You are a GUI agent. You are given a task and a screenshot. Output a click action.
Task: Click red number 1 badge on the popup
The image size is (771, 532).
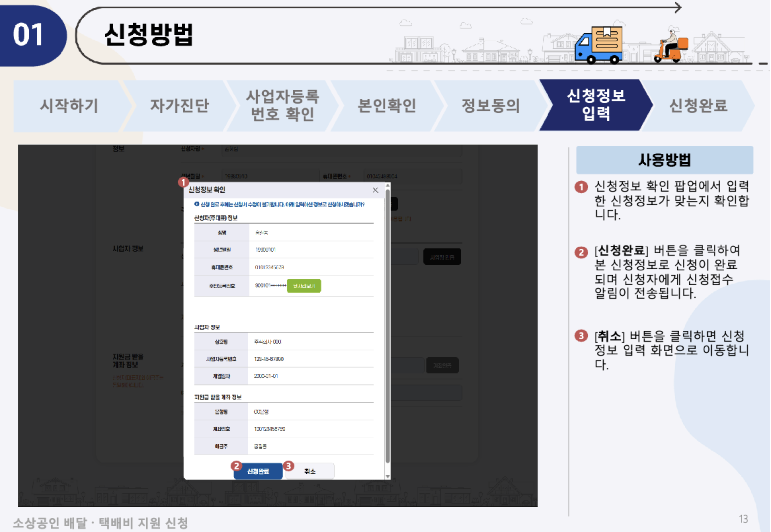[183, 182]
